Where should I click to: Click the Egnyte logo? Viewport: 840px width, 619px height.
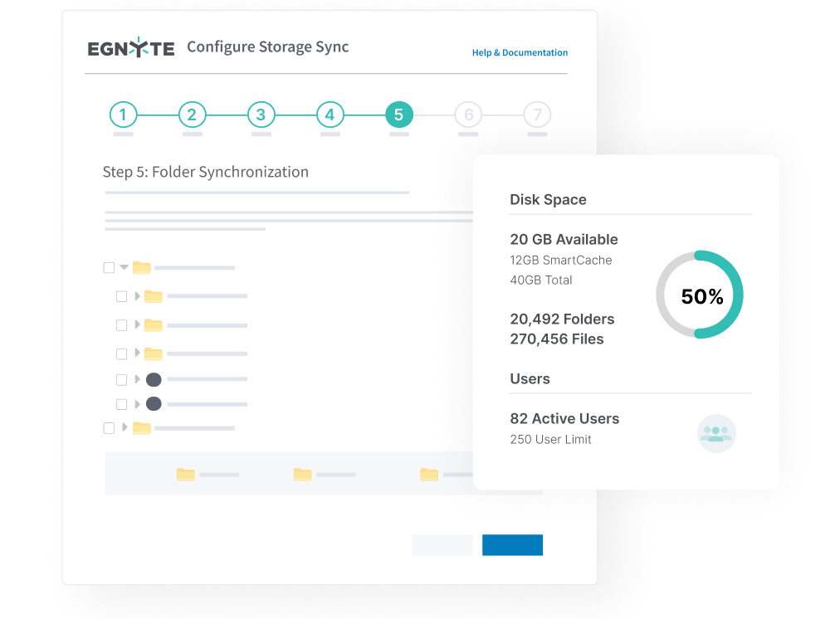pyautogui.click(x=130, y=48)
